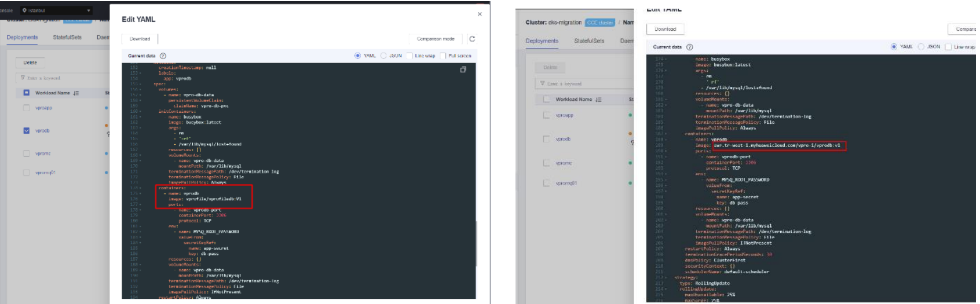Click the help icon beside Current data in the left dialog
Image resolution: width=980 pixels, height=304 pixels.
[163, 56]
